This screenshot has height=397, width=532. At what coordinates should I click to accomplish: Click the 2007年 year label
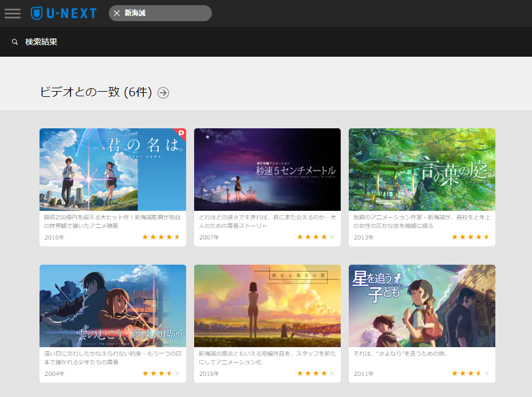tap(209, 238)
